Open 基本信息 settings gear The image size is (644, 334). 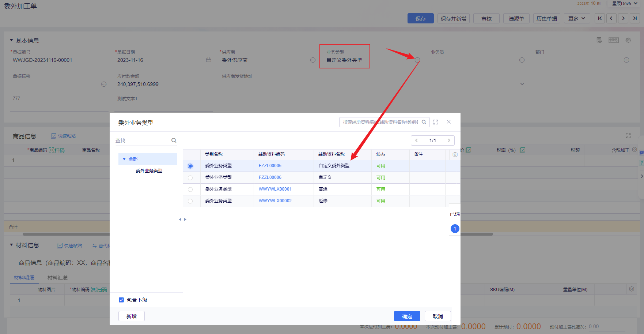(628, 40)
